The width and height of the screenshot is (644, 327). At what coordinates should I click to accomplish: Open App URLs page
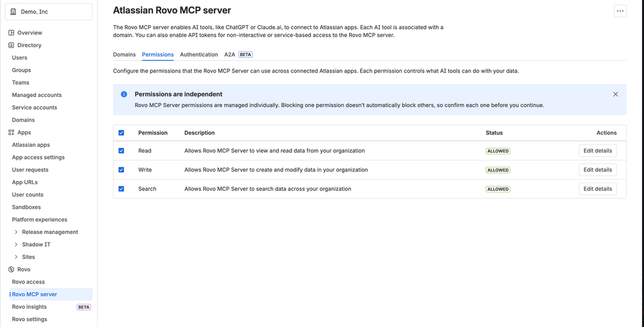point(25,182)
